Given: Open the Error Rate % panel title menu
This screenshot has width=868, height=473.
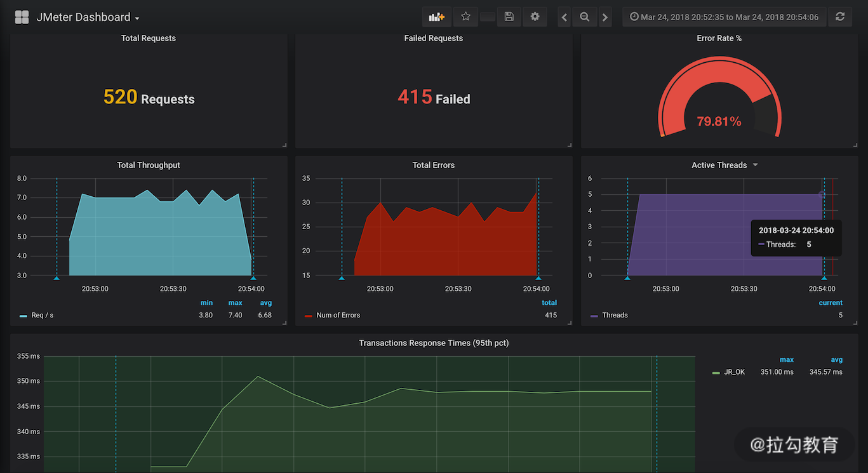Looking at the screenshot, I should tap(719, 38).
